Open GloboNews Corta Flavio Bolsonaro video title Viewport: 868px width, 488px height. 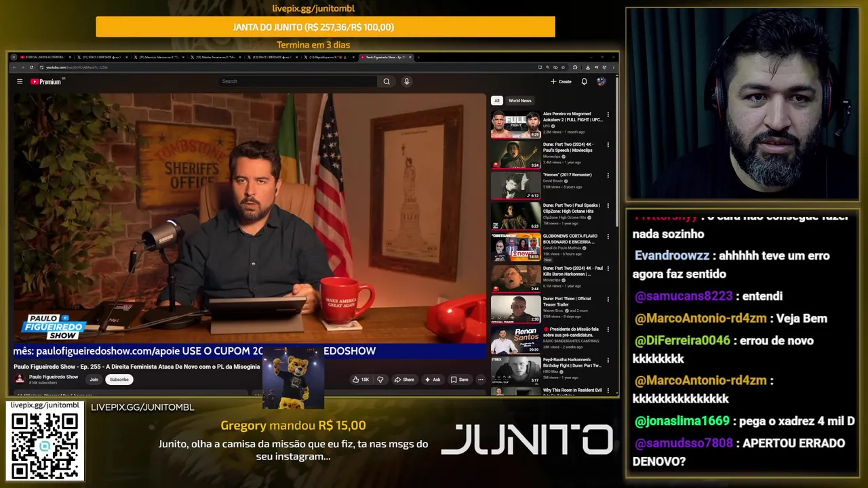(570, 239)
